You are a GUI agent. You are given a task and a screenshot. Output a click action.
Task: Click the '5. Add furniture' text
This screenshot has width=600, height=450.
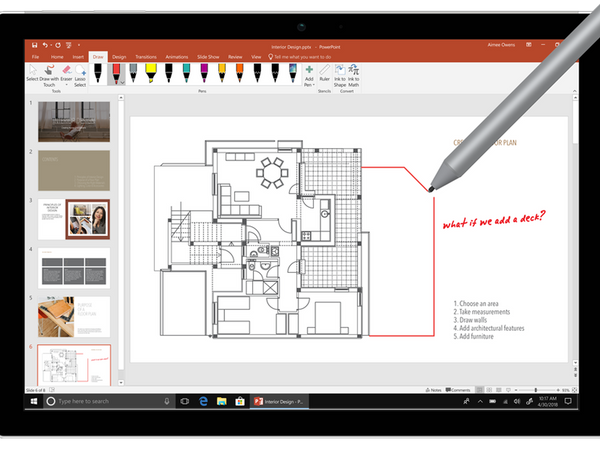pos(474,336)
